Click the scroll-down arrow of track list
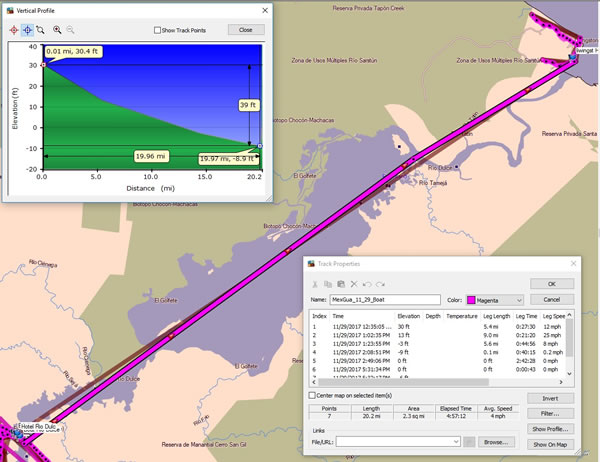Screen dimensions: 600x462 [x=569, y=374]
